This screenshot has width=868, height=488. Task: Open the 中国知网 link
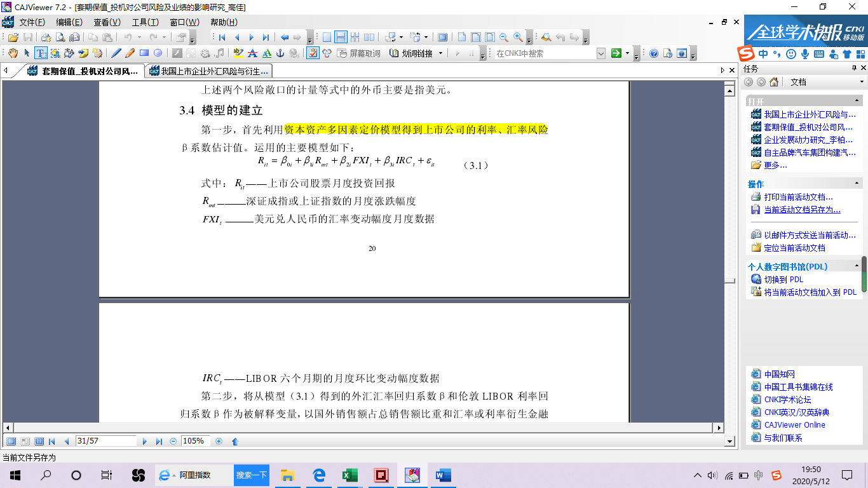point(779,374)
